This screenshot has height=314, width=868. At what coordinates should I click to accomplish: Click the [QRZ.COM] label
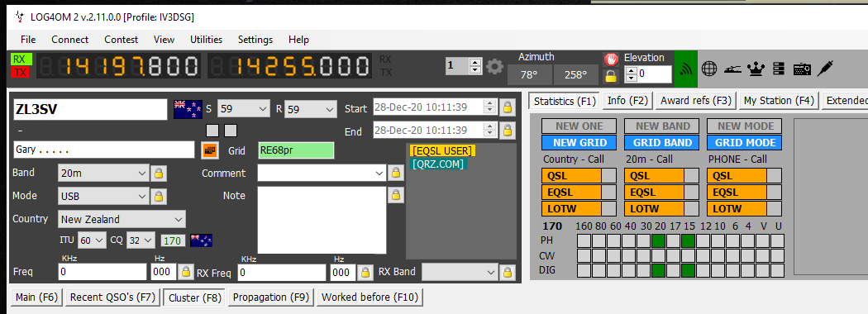[438, 164]
